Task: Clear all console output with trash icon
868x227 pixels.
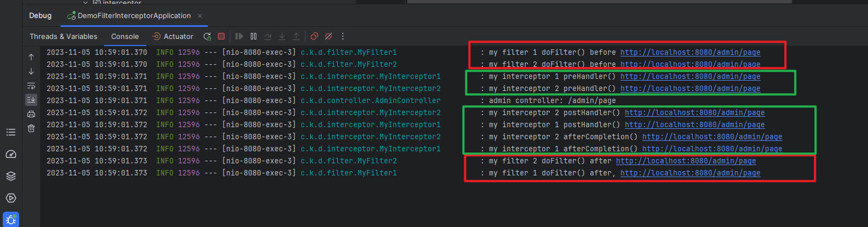Action: pos(31,128)
